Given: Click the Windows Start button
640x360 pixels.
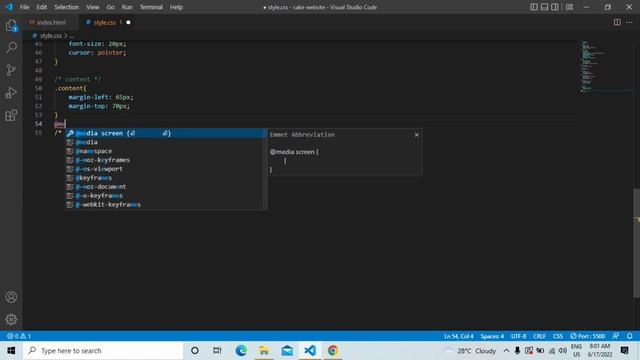Looking at the screenshot, I should [x=11, y=351].
